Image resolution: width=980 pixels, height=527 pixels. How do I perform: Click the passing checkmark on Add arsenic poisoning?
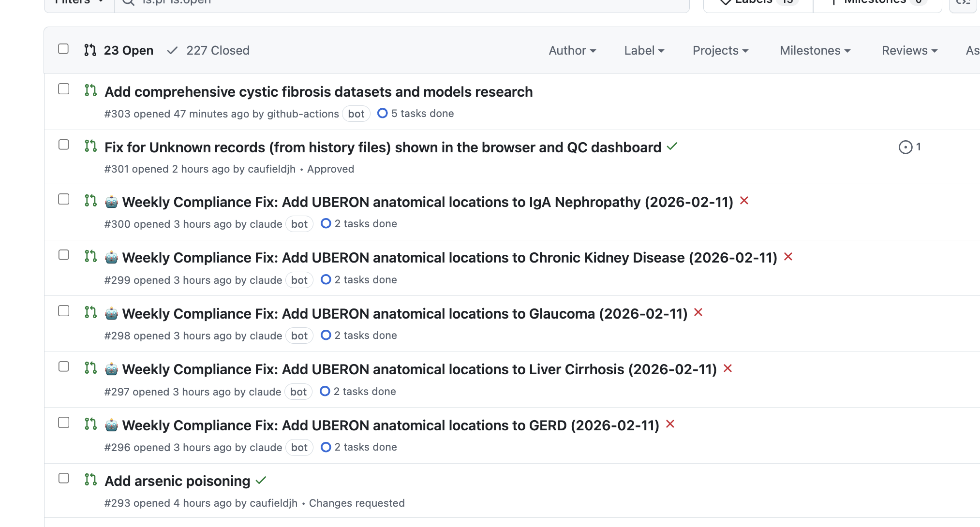(x=261, y=480)
